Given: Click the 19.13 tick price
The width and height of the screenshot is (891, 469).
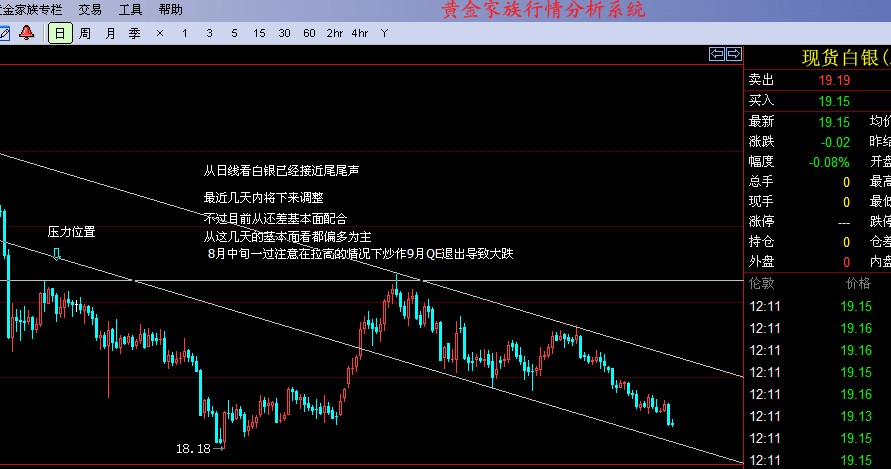Looking at the screenshot, I should pos(856,416).
